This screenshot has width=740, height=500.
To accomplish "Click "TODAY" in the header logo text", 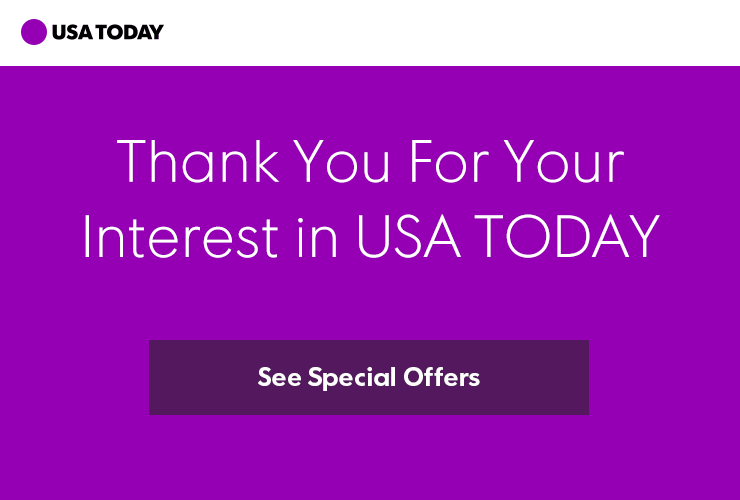I will pos(128,32).
